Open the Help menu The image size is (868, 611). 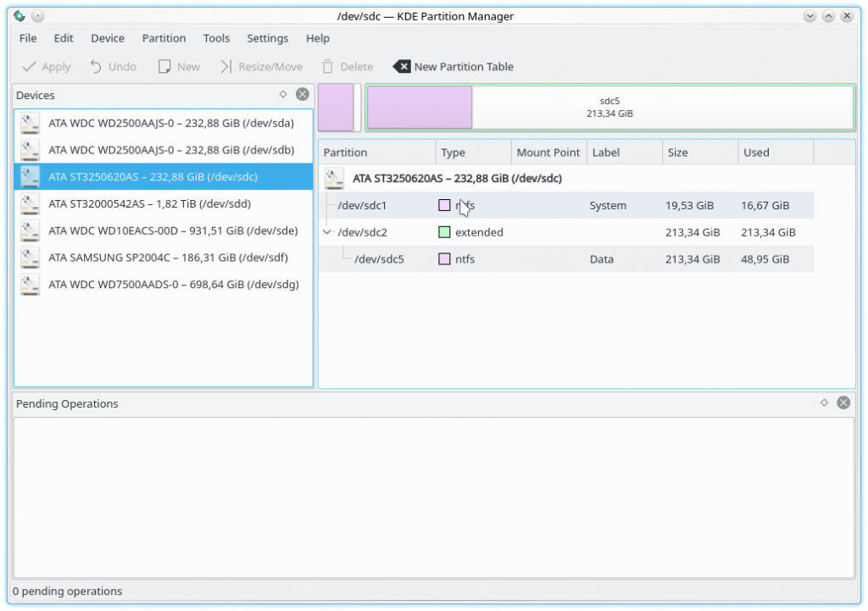317,38
